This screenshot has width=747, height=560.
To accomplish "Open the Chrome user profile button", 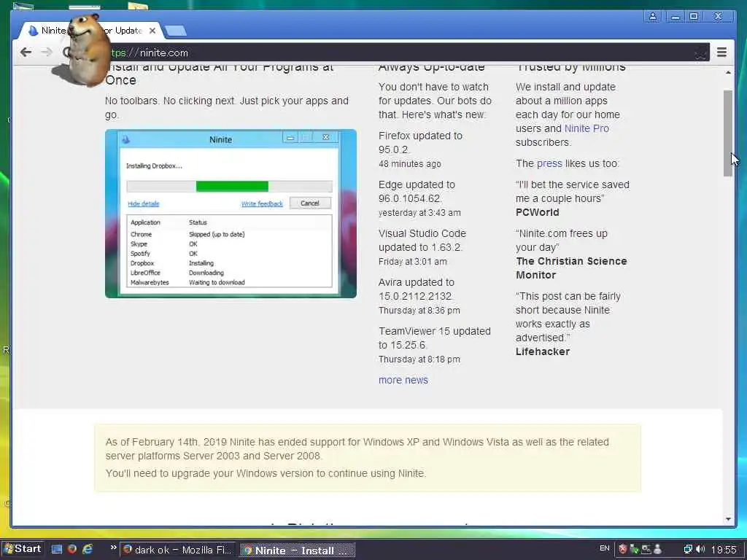I will click(x=653, y=16).
